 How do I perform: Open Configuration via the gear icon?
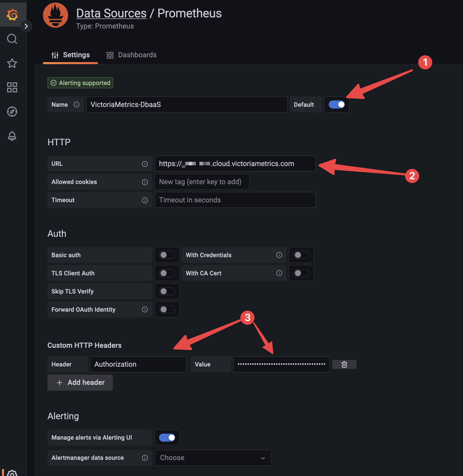click(12, 473)
